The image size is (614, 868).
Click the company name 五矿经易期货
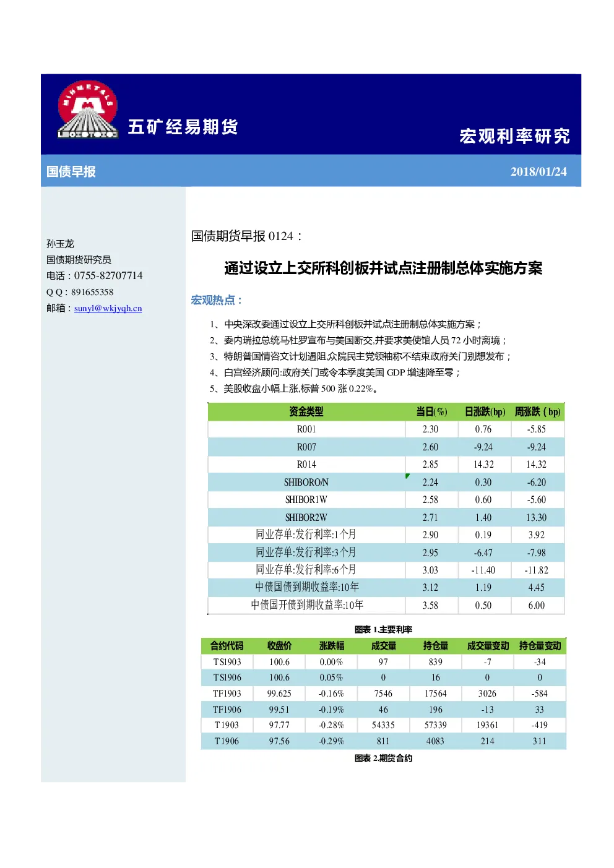pyautogui.click(x=183, y=127)
